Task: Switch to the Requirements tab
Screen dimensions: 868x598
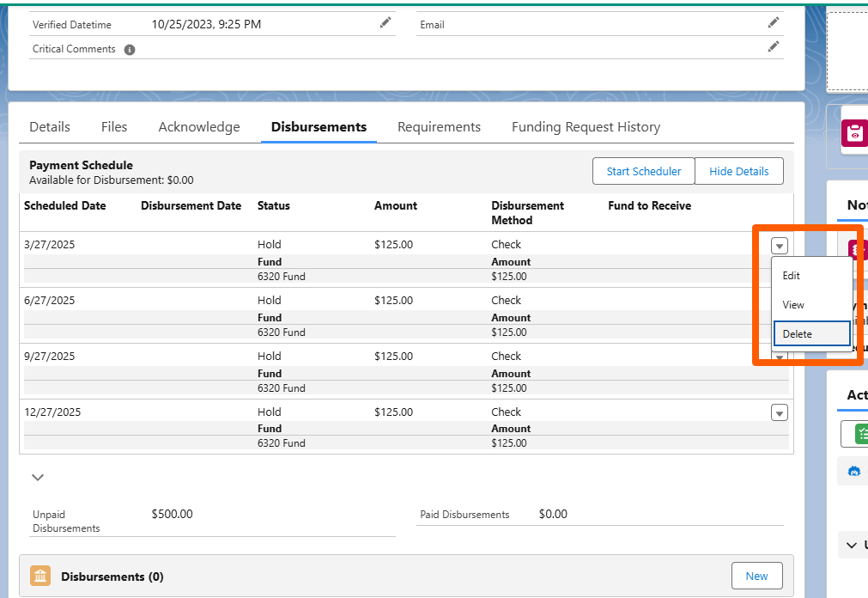Action: click(439, 127)
